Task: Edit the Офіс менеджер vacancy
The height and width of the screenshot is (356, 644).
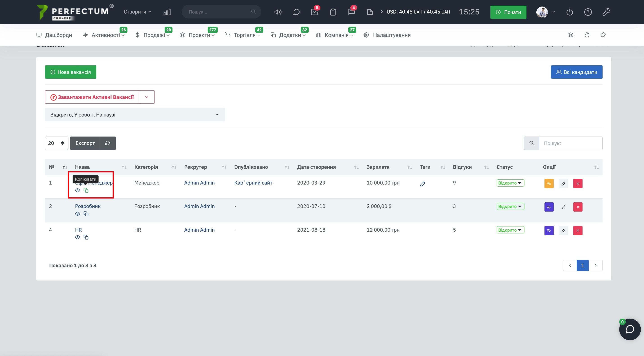Action: [x=563, y=183]
